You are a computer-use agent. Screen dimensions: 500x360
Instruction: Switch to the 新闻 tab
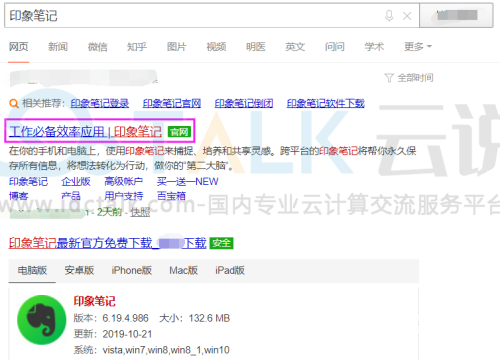coord(58,47)
